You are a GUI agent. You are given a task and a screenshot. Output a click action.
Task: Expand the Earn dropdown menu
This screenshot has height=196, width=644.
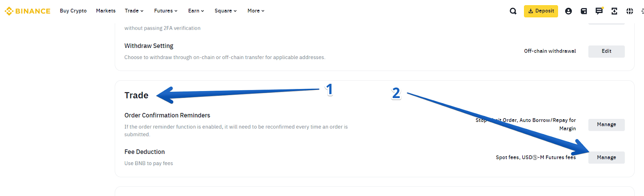196,11
